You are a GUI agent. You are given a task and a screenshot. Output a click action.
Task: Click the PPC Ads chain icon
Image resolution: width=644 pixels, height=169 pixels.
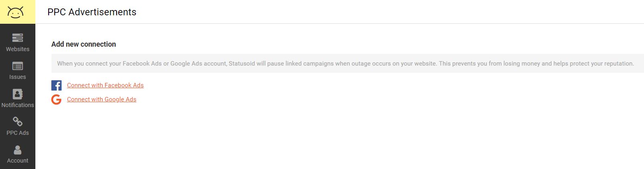(18, 122)
